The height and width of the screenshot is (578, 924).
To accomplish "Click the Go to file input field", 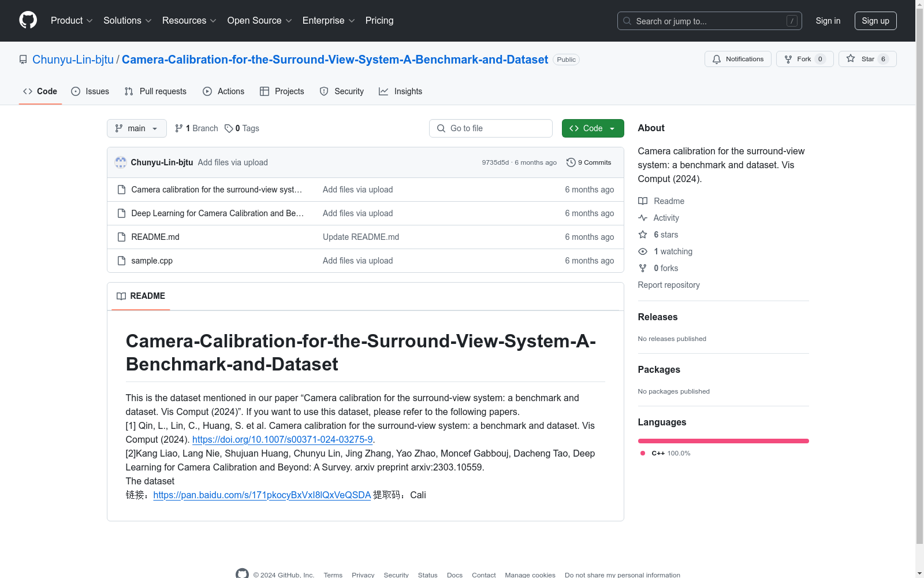I will (x=491, y=128).
